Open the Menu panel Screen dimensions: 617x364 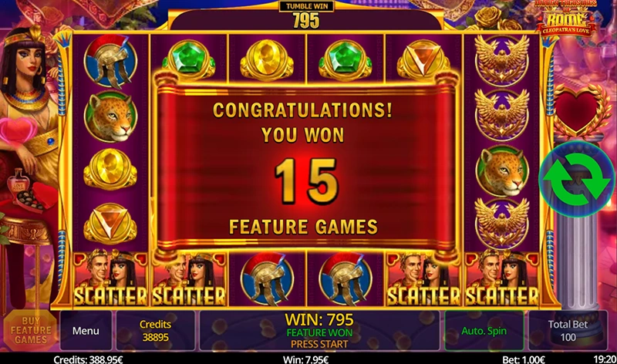tap(86, 331)
